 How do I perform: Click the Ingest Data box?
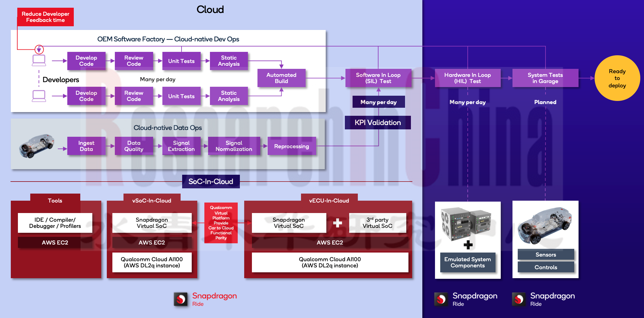(x=86, y=146)
